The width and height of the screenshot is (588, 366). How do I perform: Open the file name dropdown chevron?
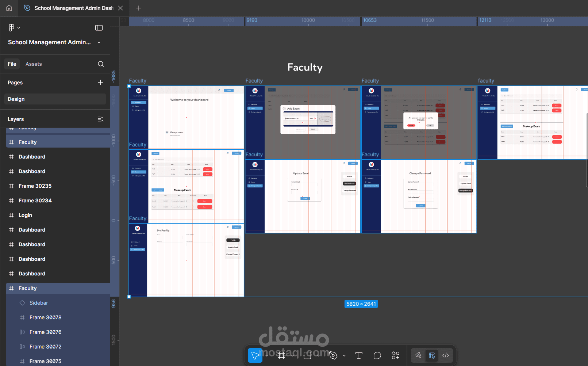(x=99, y=42)
